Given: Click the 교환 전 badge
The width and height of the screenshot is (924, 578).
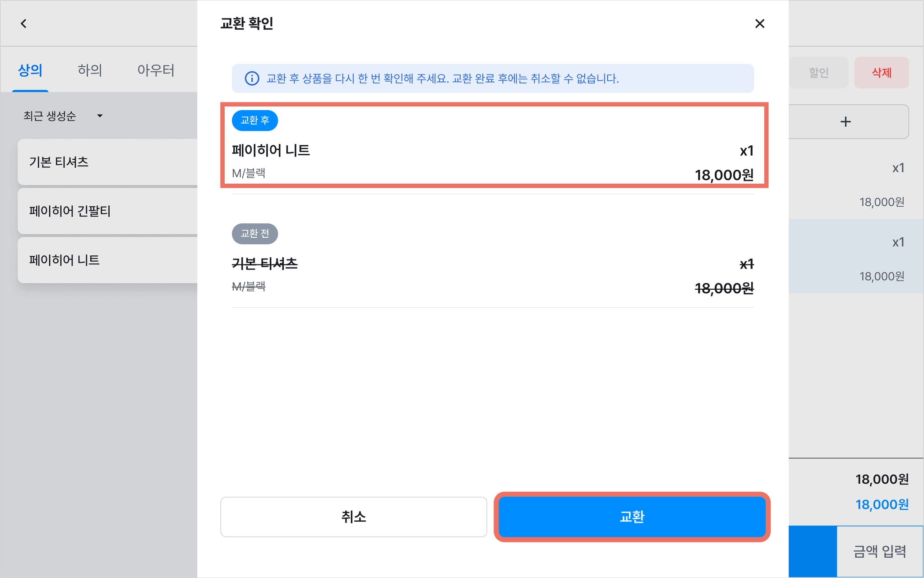Looking at the screenshot, I should [255, 234].
